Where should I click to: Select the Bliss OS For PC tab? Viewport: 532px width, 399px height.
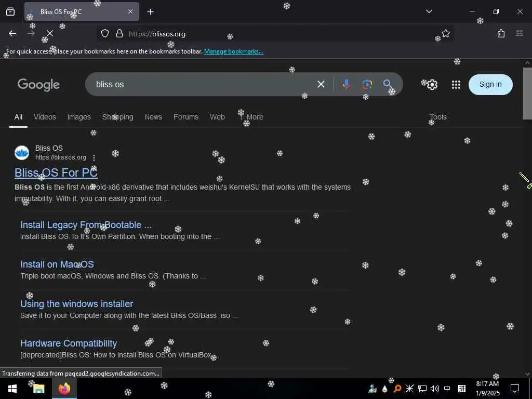click(82, 12)
